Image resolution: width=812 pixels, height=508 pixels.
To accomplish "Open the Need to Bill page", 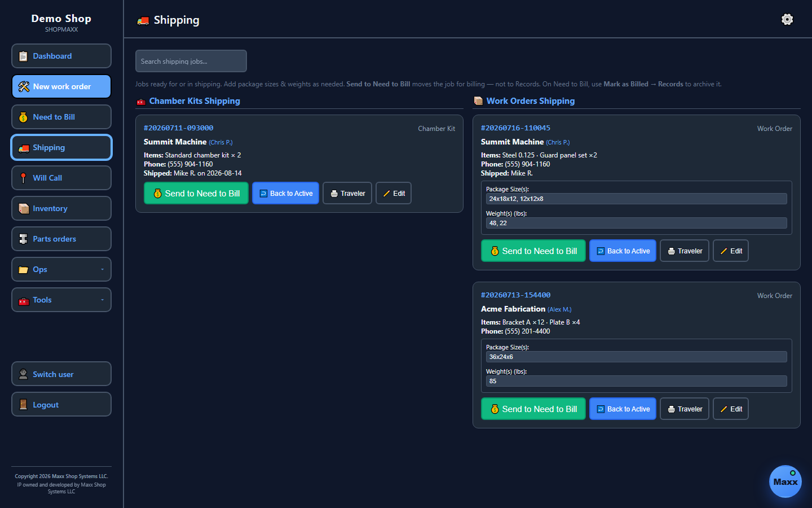I will [61, 117].
